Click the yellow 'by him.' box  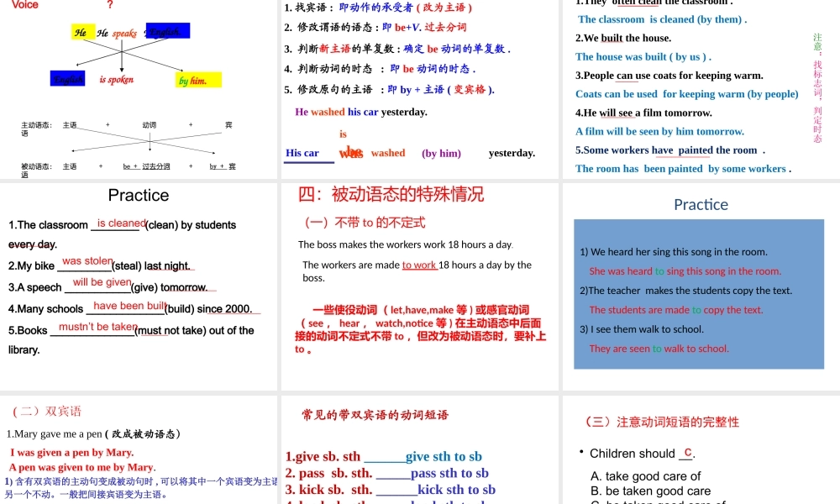[198, 81]
